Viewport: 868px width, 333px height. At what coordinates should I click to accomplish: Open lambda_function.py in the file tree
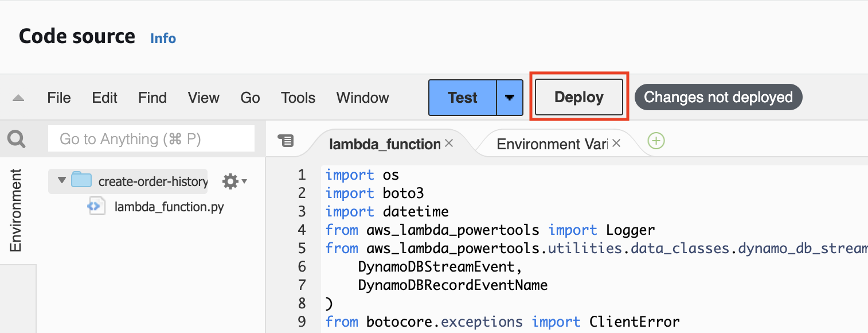[x=169, y=207]
